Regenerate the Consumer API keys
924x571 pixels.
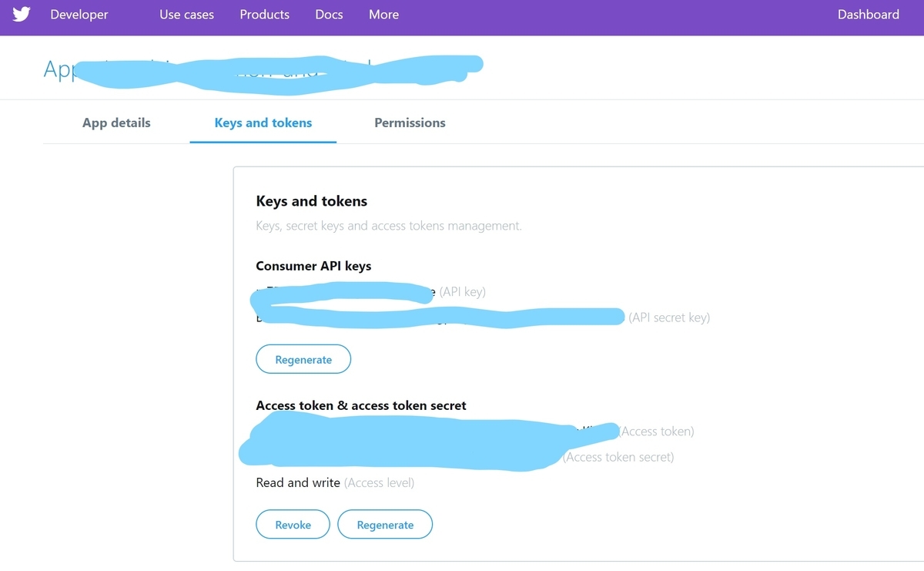pyautogui.click(x=303, y=359)
